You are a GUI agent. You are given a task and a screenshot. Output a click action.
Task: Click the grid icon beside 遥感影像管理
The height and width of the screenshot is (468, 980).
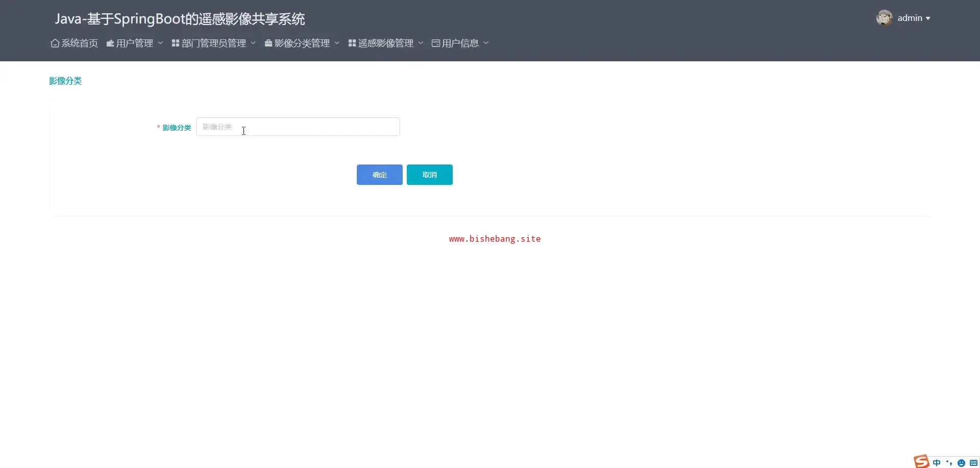pos(352,43)
